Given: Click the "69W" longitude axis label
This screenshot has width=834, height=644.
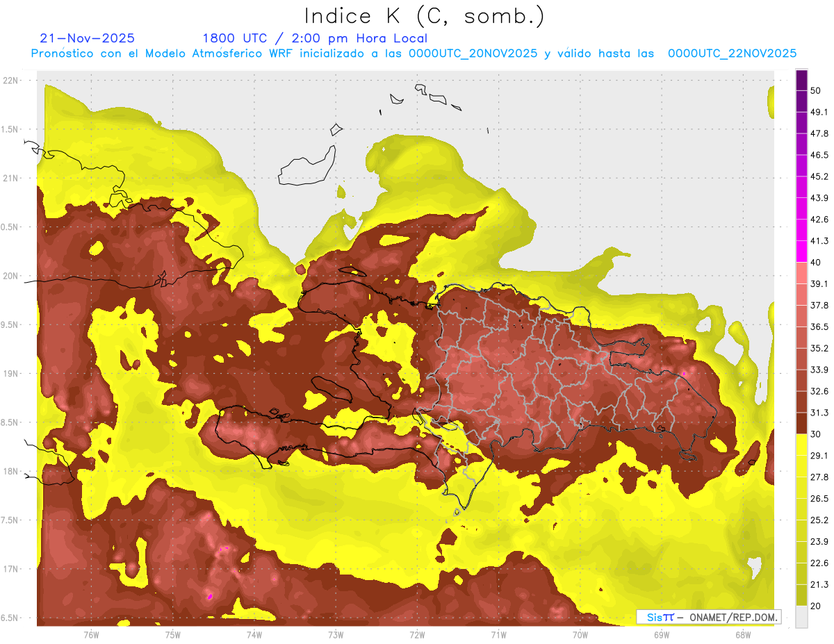Looking at the screenshot, I should click(x=662, y=634).
